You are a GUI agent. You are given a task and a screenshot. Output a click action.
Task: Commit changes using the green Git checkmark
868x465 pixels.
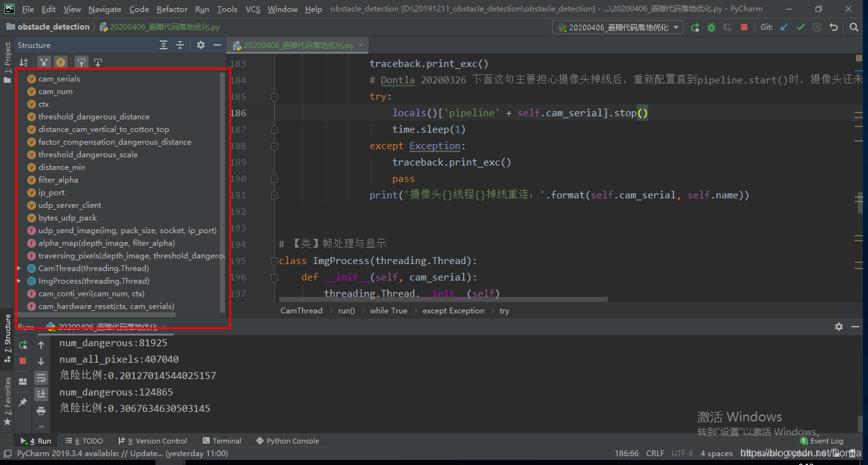pos(800,27)
